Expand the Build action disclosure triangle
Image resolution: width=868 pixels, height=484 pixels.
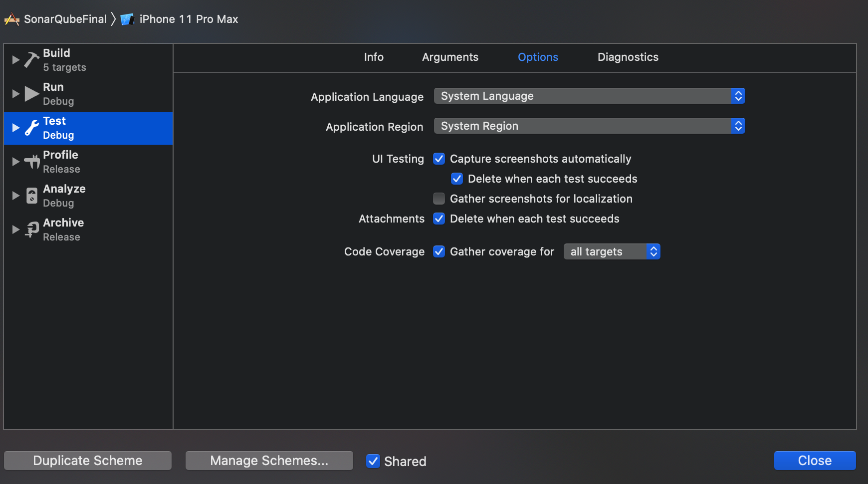coord(15,60)
